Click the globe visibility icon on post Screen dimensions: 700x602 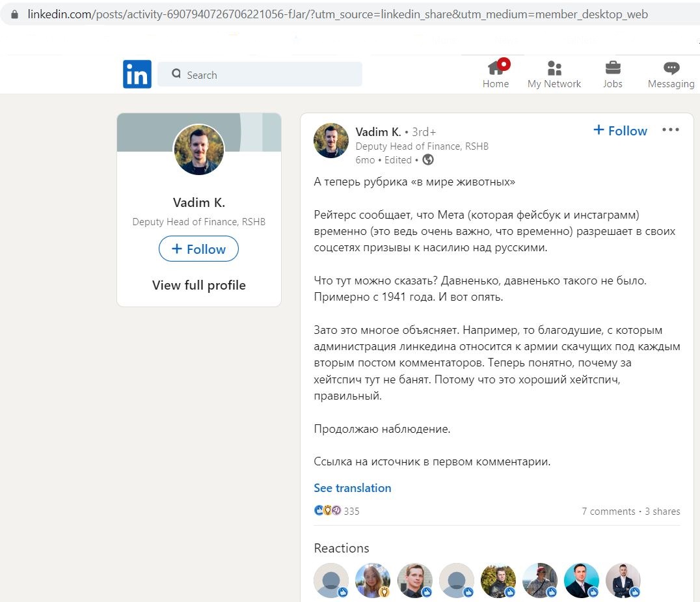point(428,160)
